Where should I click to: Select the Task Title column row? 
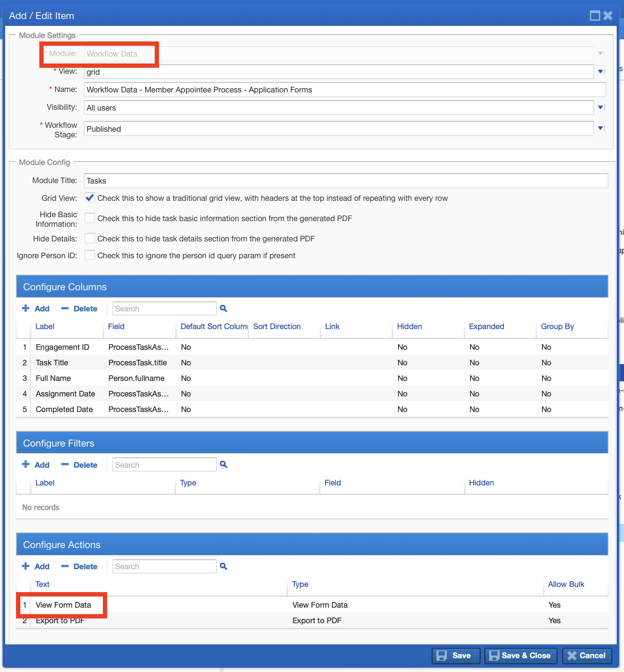point(312,363)
